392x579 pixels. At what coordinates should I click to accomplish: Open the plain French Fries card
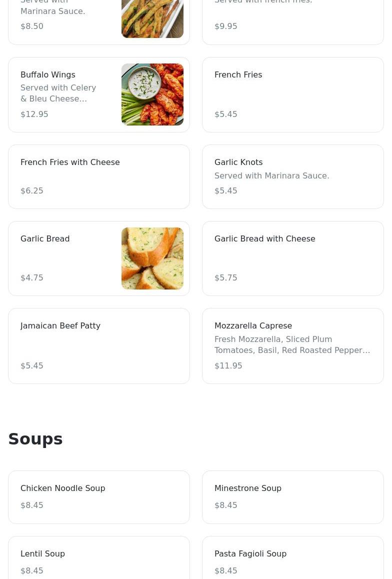pos(292,94)
